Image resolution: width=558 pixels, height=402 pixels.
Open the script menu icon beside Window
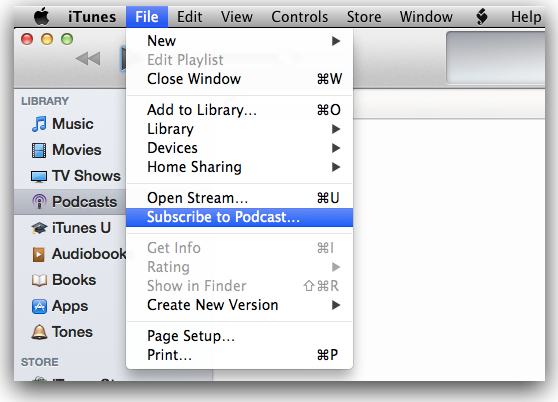point(481,17)
